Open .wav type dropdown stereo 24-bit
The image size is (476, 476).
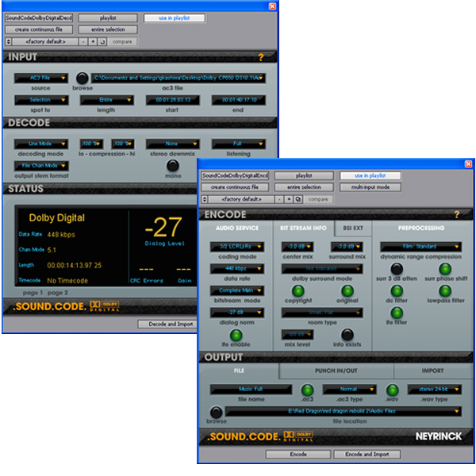[435, 390]
